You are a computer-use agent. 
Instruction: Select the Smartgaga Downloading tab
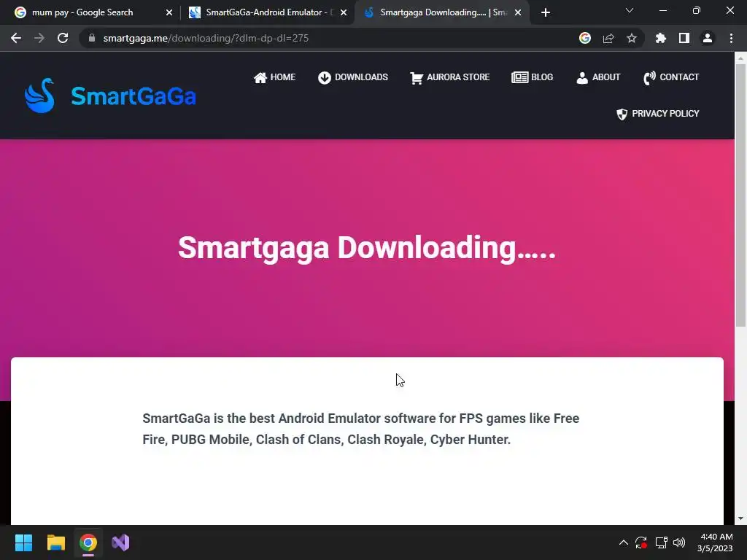(441, 12)
